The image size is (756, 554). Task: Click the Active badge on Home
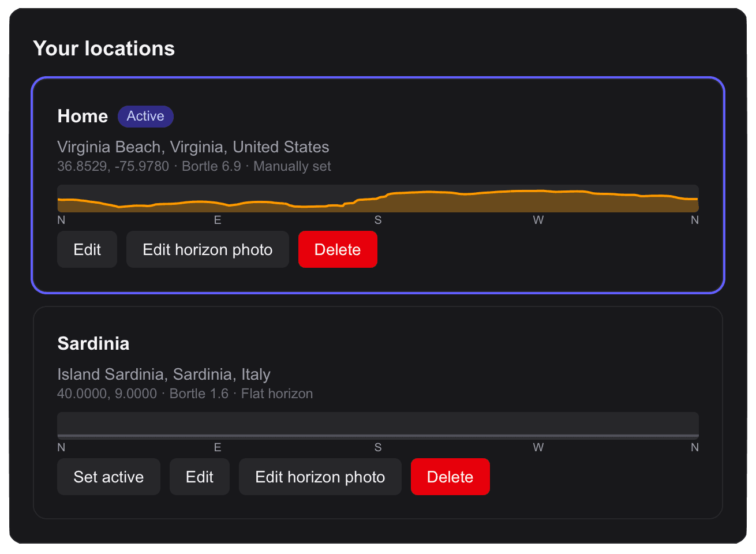145,116
